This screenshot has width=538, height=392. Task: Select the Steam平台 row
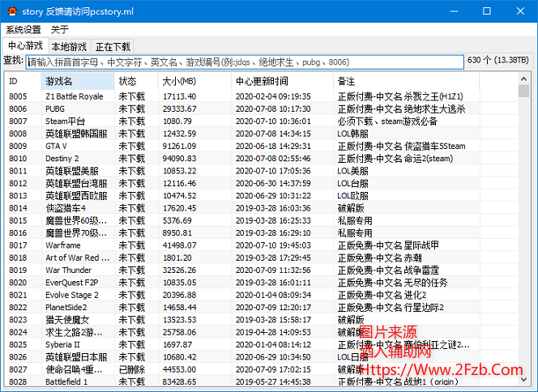(x=262, y=121)
